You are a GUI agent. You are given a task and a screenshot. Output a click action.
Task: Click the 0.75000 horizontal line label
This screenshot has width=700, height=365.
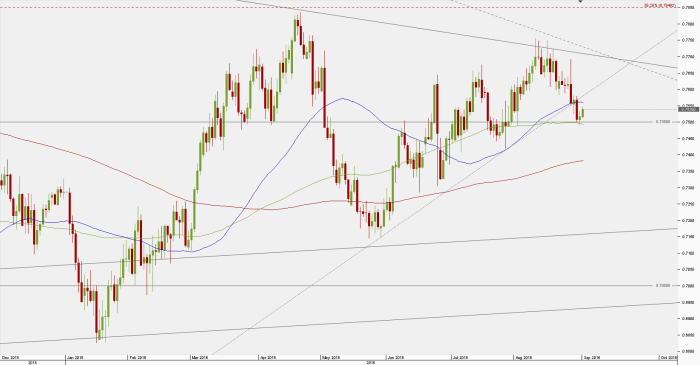point(663,121)
